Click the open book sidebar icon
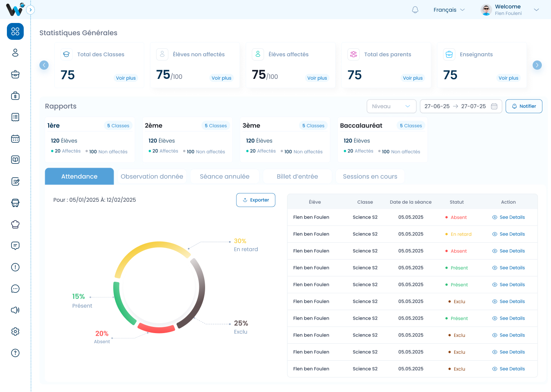 15,160
